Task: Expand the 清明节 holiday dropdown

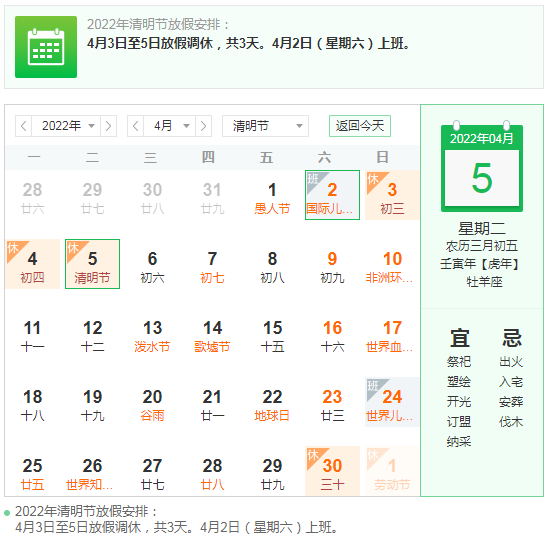Action: (265, 126)
